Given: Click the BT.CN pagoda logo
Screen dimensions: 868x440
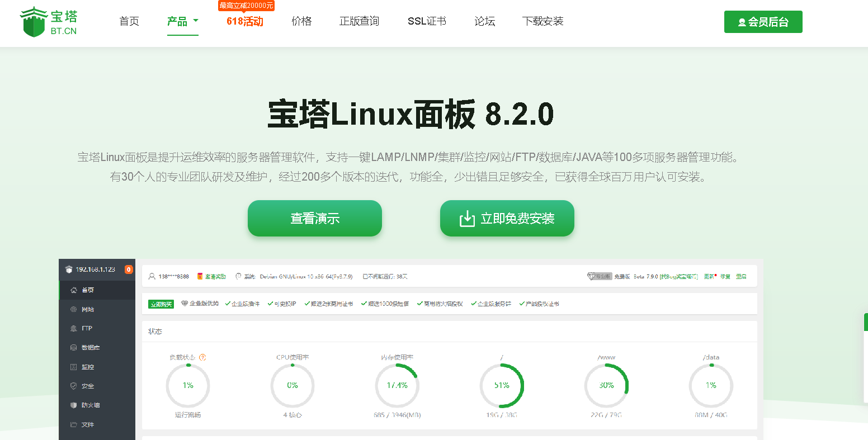Looking at the screenshot, I should (x=49, y=22).
